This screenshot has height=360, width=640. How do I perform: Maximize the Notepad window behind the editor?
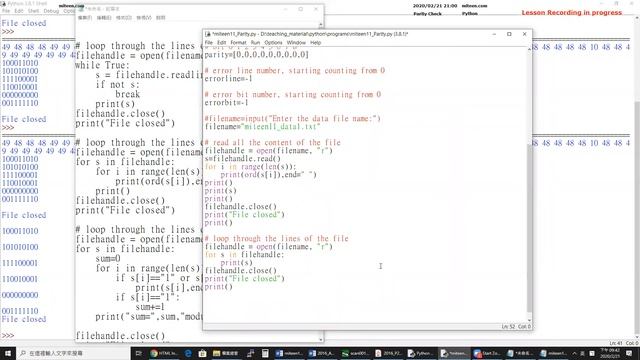tap(300, 9)
